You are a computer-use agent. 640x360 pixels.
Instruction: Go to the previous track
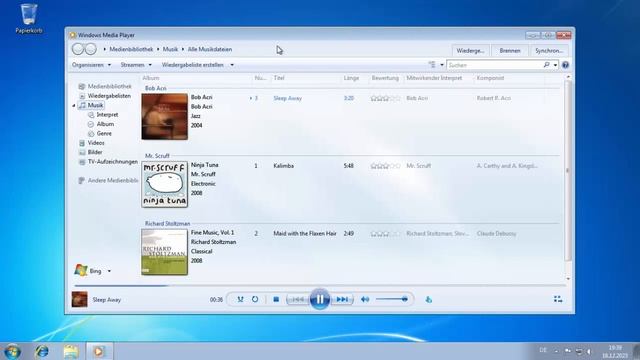[298, 300]
